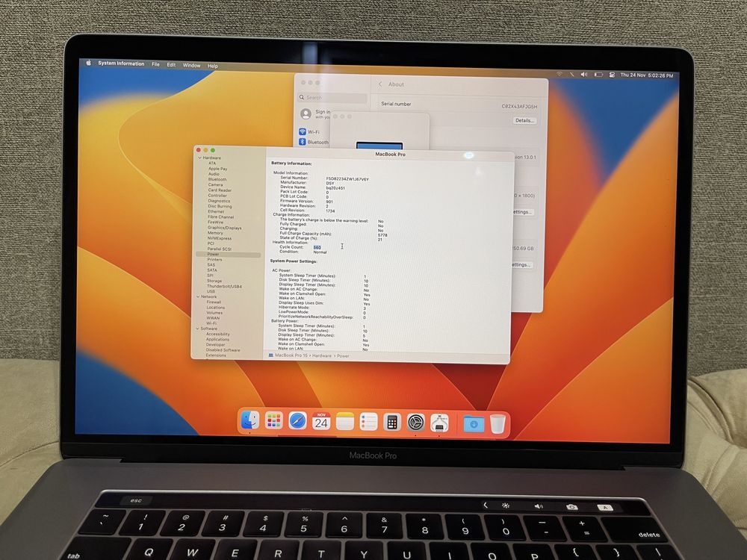Select FireWire in sidebar
747x560 pixels.
(x=215, y=222)
